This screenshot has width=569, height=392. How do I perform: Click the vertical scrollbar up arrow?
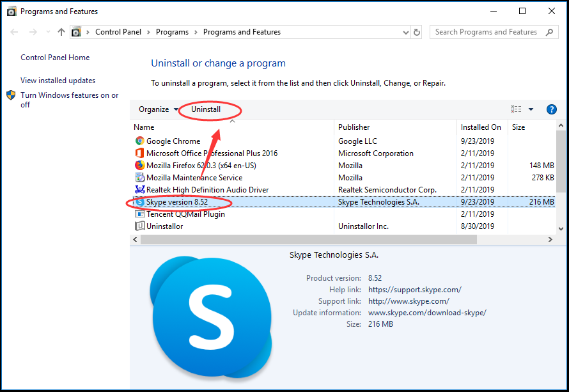point(561,125)
